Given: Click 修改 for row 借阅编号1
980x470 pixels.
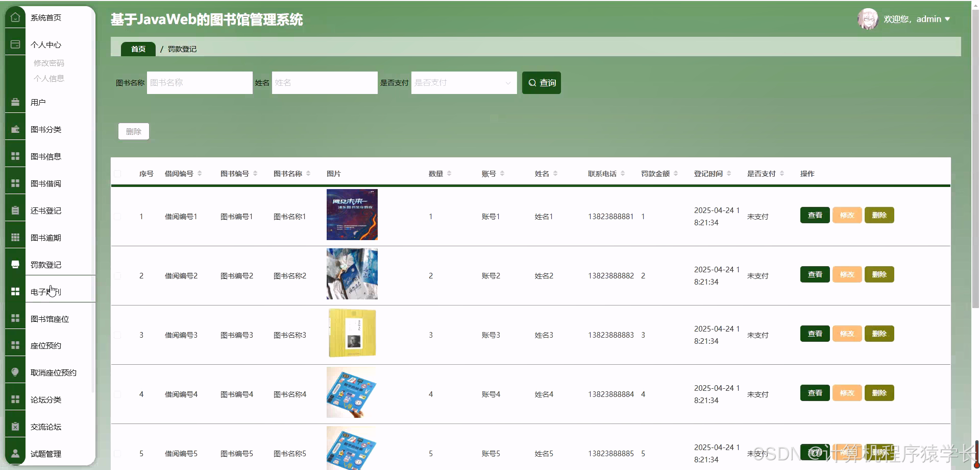Looking at the screenshot, I should coord(847,215).
